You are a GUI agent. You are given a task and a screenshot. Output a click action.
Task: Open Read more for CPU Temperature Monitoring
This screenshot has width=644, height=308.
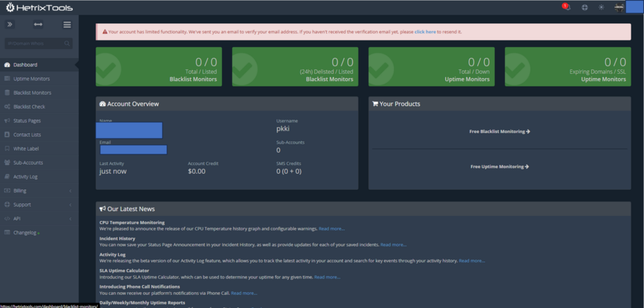[331, 229]
